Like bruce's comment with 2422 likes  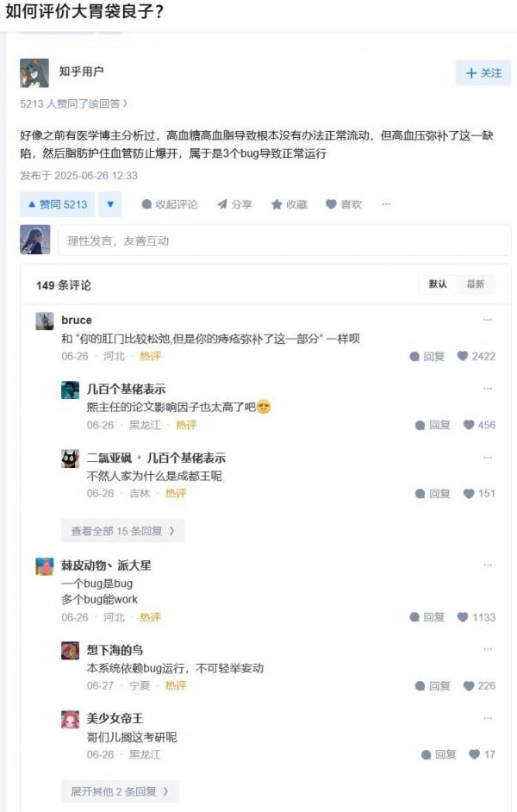point(477,356)
